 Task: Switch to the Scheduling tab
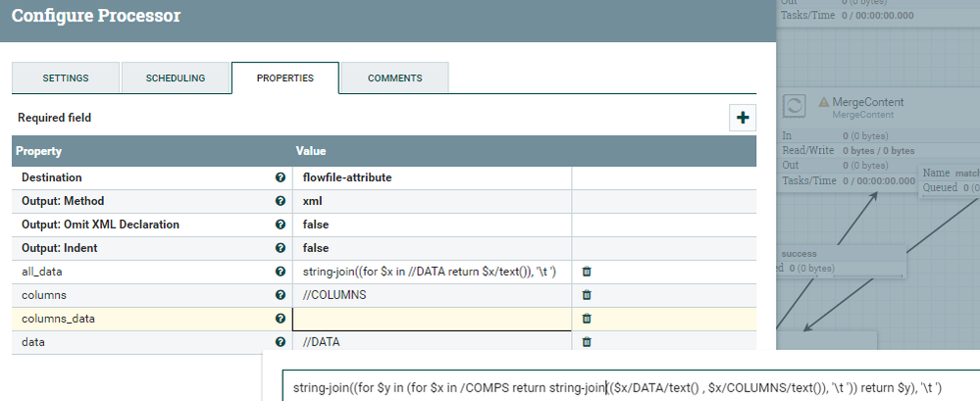coord(176,78)
